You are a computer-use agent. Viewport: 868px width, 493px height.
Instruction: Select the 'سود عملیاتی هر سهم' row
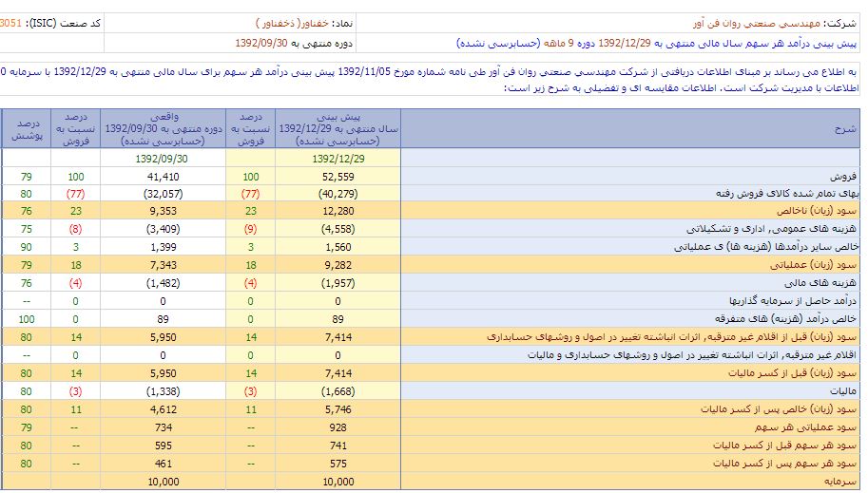pos(815,427)
